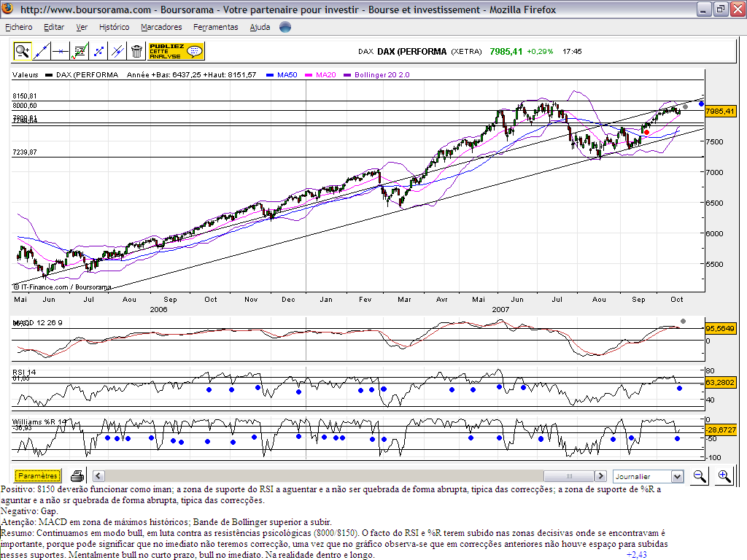Click the 7985,41 price tag on axis

[720, 112]
